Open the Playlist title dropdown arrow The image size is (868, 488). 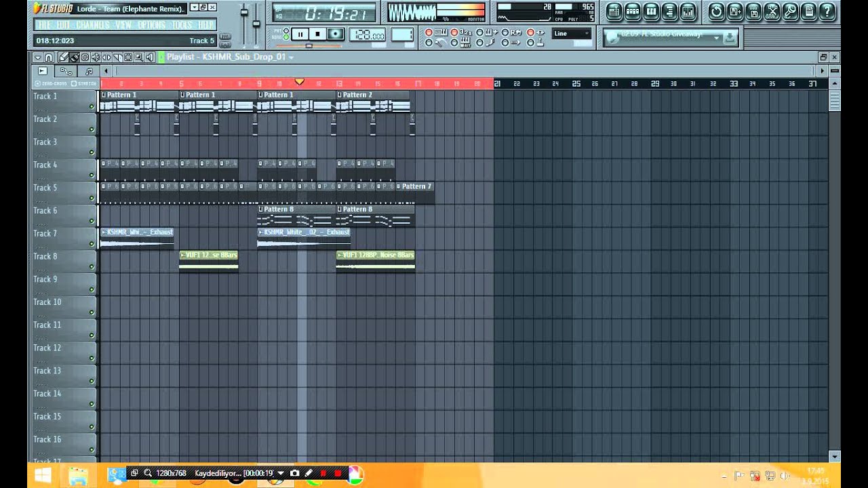click(x=291, y=58)
